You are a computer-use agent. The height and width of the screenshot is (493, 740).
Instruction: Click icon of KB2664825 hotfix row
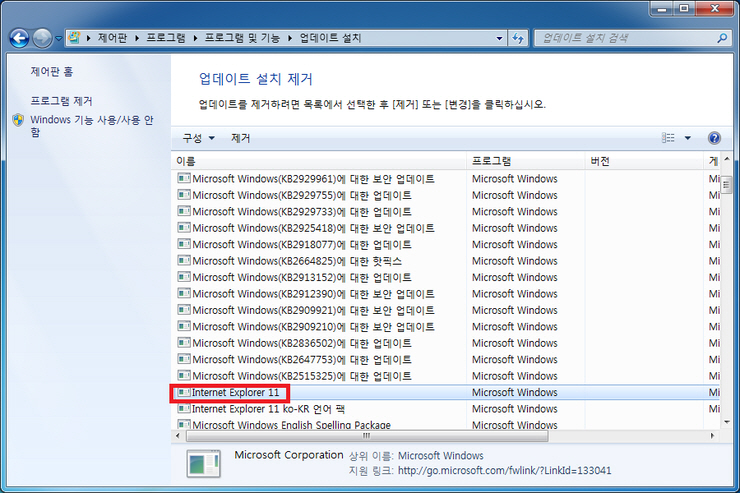click(x=184, y=260)
